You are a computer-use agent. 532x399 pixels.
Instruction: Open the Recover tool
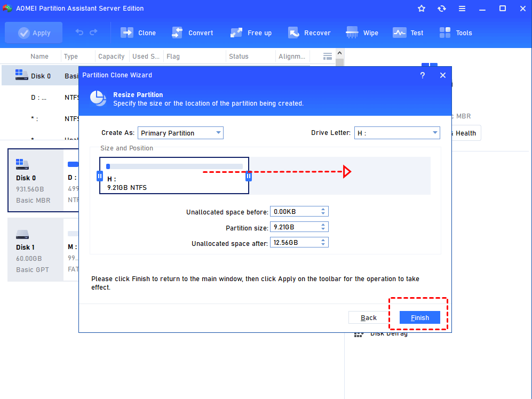tap(309, 33)
